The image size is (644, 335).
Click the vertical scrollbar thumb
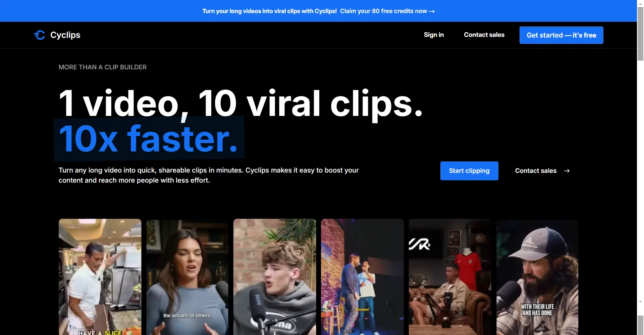640,33
